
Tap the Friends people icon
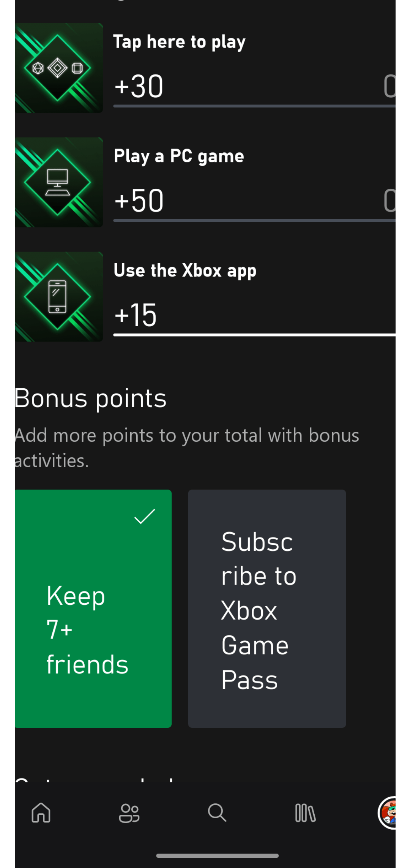tap(129, 813)
